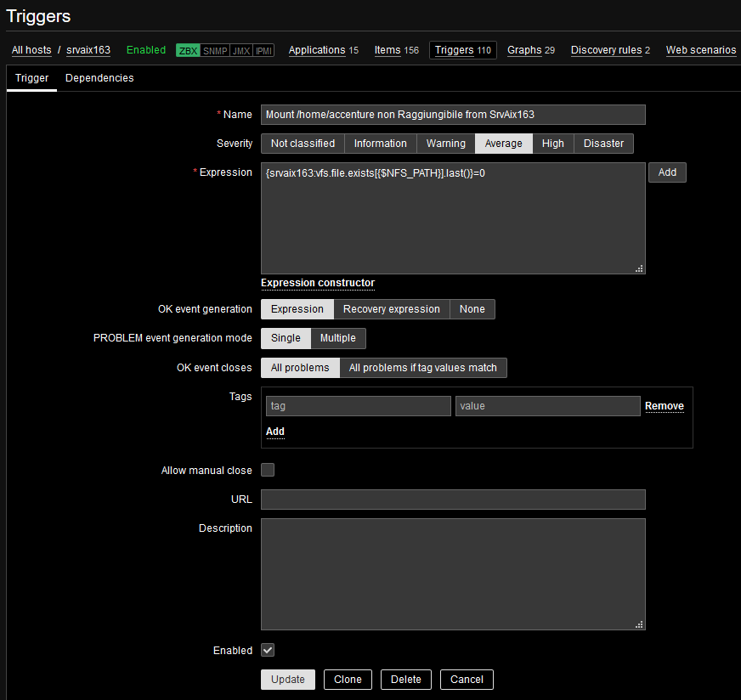Select All problems if tag values match
The height and width of the screenshot is (700, 741).
[x=423, y=368]
